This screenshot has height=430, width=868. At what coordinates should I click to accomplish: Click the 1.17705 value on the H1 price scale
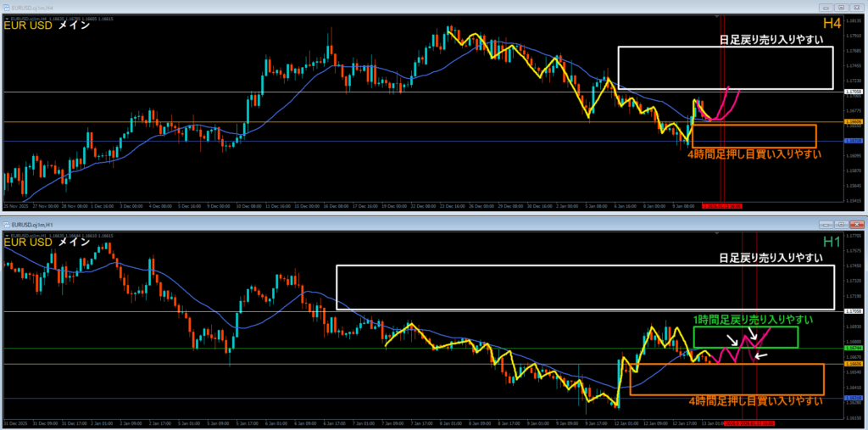[853, 234]
